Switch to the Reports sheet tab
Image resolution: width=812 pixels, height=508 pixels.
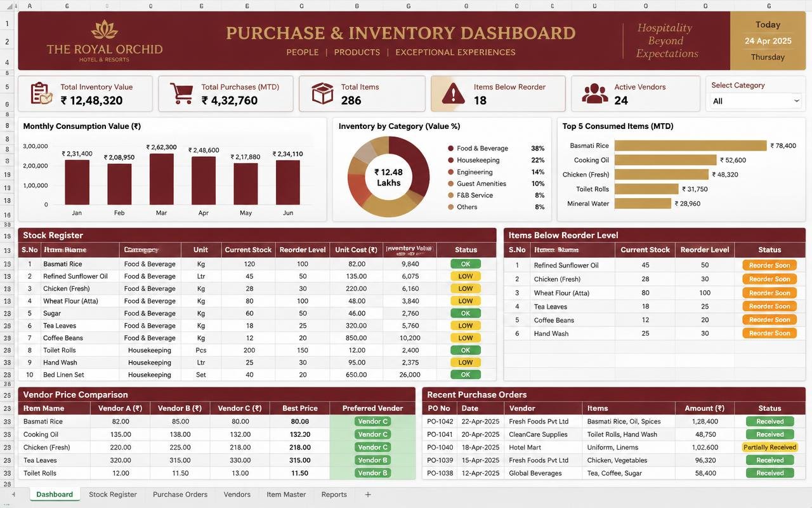pyautogui.click(x=334, y=494)
